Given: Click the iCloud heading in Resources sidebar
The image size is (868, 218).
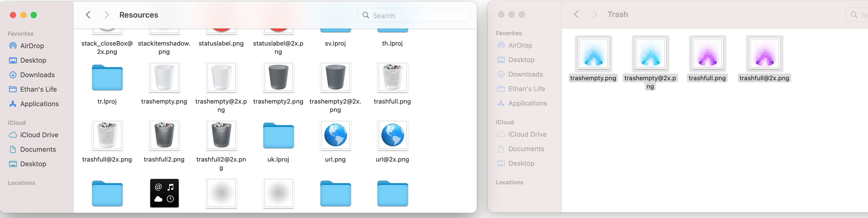Looking at the screenshot, I should tap(17, 123).
